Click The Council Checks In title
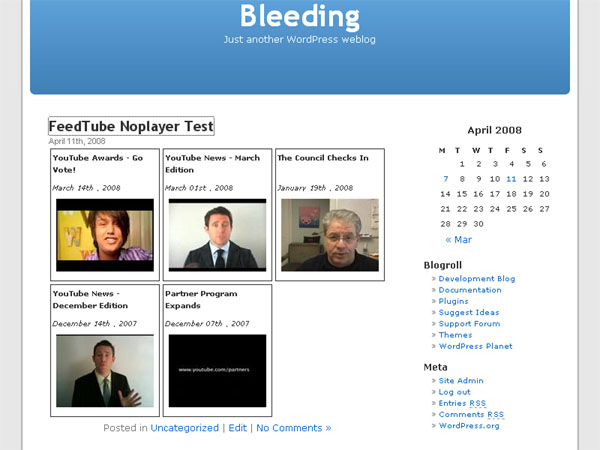The width and height of the screenshot is (600, 450). click(323, 158)
